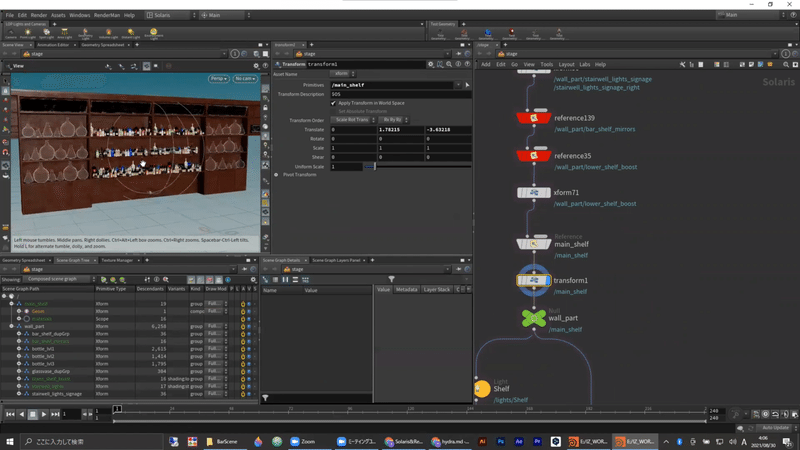This screenshot has width=800, height=450.
Task: Add a Volume Light from the shelf
Action: (x=108, y=34)
